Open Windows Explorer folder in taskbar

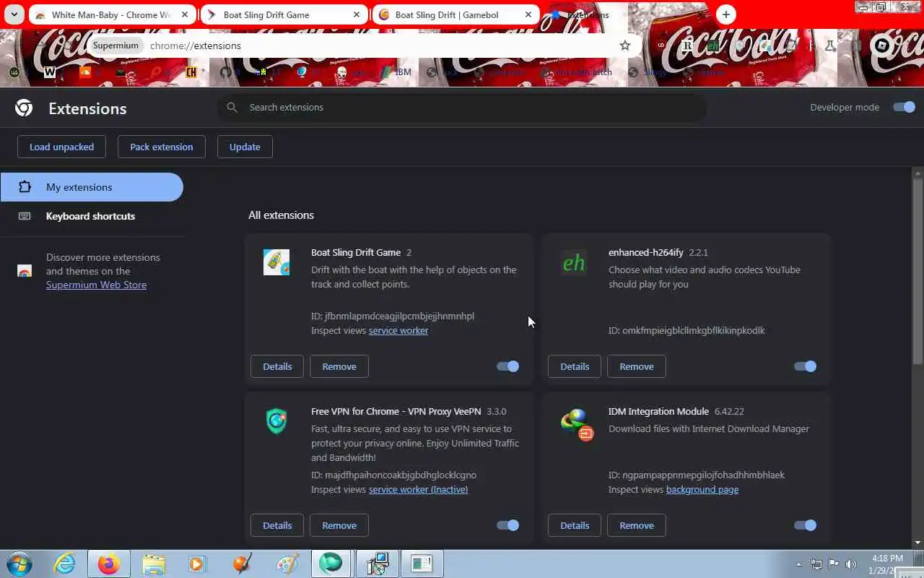pos(154,564)
